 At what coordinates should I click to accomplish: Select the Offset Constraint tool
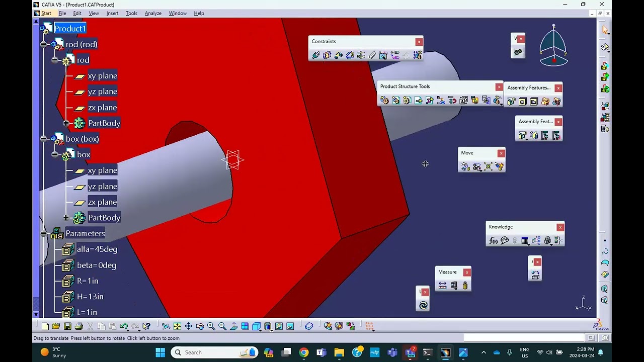339,55
